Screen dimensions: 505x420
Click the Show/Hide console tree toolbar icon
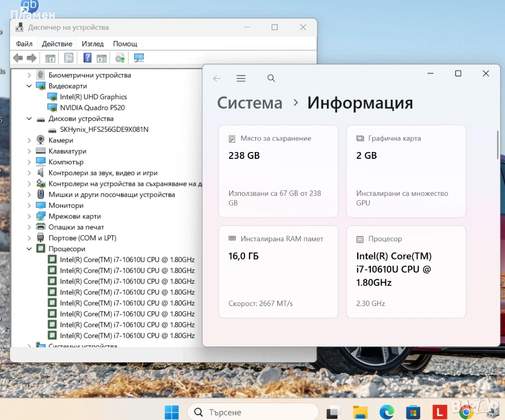(x=50, y=58)
